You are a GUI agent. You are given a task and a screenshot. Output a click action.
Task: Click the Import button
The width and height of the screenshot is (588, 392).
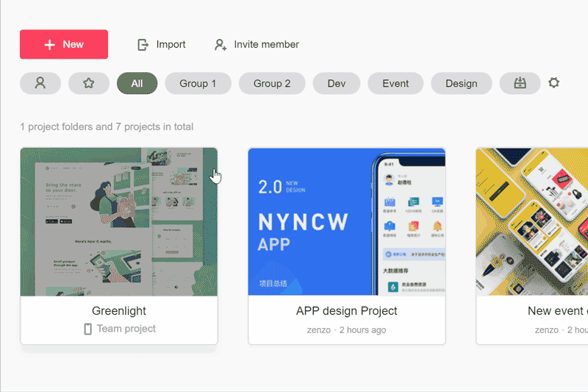tap(161, 44)
